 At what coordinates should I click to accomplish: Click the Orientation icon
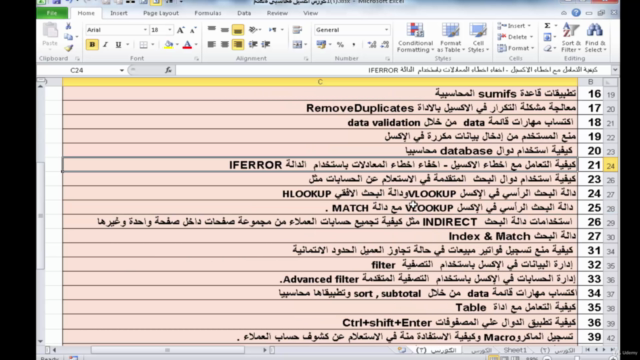click(x=253, y=29)
